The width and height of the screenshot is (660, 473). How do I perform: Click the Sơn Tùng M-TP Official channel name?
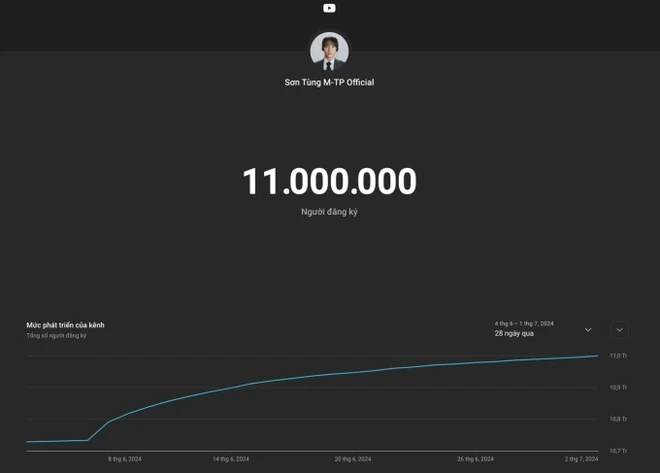[329, 82]
